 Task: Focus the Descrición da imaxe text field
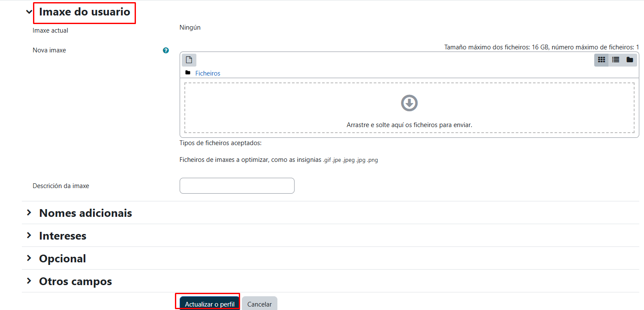tap(237, 185)
